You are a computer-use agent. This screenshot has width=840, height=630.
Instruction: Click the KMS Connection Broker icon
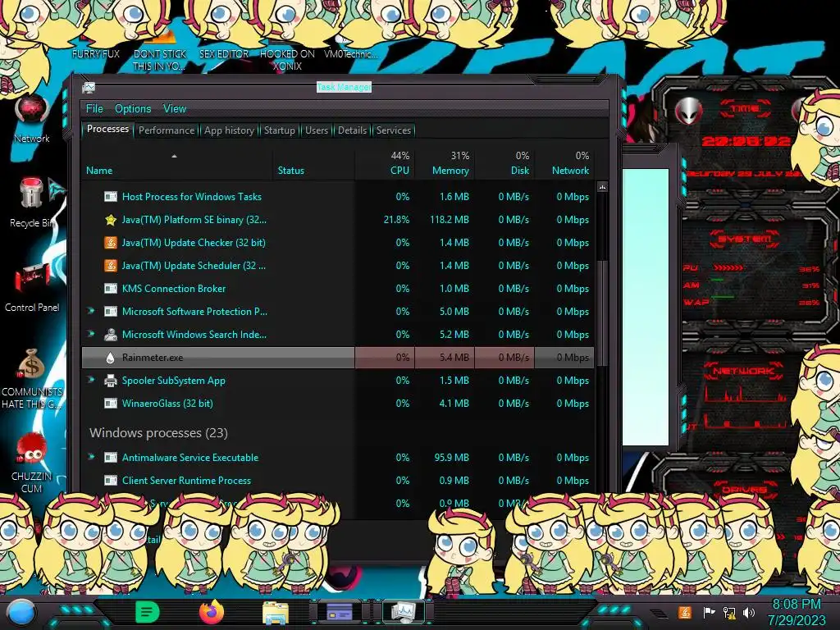[111, 289]
